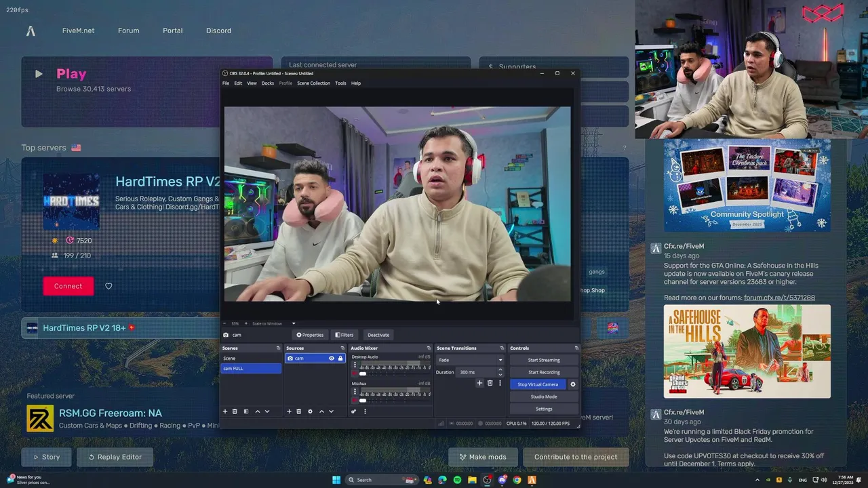
Task: Open Desktop Audio three-dot options
Action: (x=354, y=365)
